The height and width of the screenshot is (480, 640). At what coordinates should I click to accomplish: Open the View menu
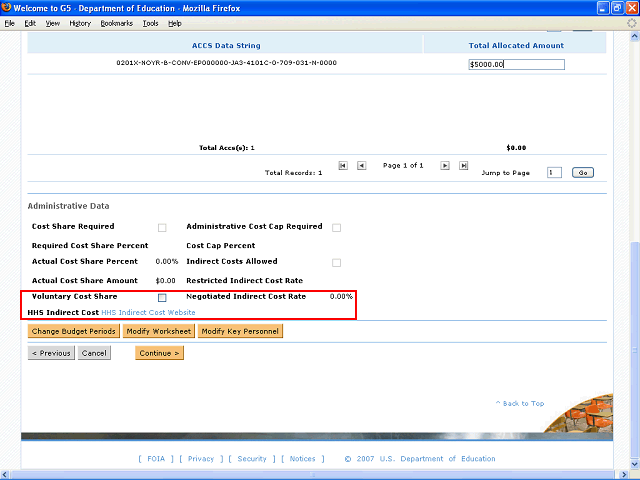53,24
